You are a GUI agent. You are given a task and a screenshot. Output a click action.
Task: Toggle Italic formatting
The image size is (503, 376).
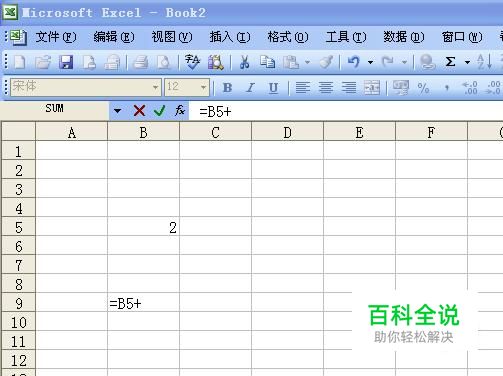click(x=250, y=88)
